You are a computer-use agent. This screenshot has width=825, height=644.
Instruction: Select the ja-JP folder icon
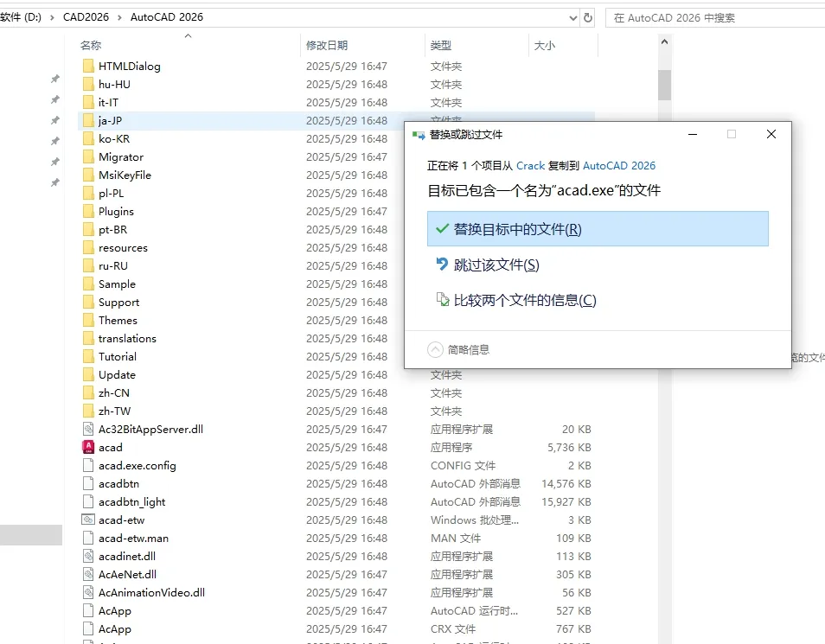pyautogui.click(x=88, y=120)
